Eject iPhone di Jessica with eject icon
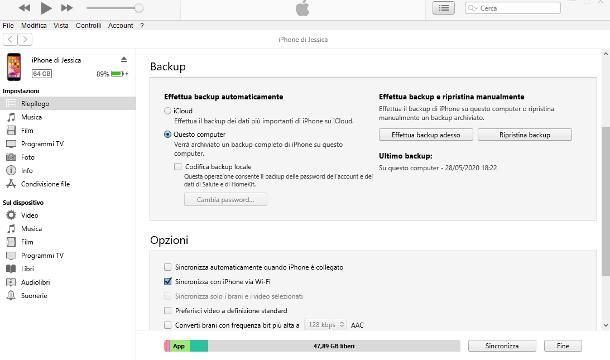This screenshot has height=360, width=610. pos(124,60)
